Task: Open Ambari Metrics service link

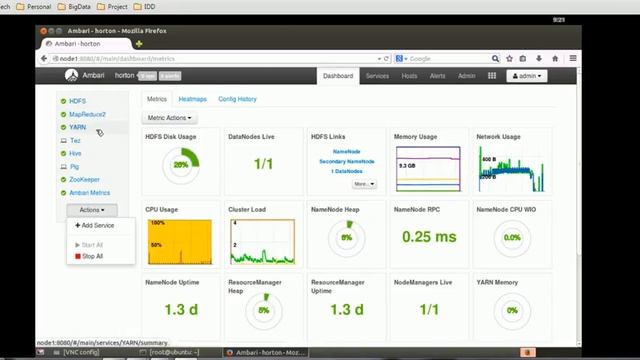Action: [89, 193]
